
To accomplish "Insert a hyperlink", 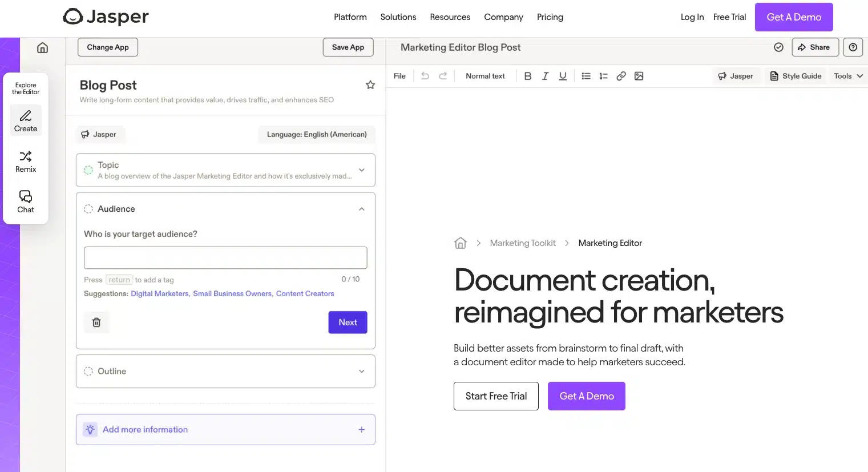I will point(621,76).
